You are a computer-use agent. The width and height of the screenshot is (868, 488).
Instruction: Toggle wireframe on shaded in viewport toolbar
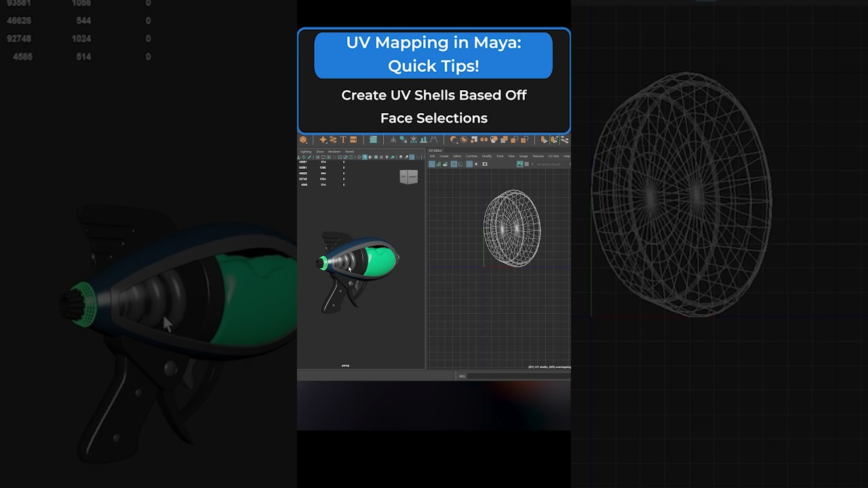376,157
